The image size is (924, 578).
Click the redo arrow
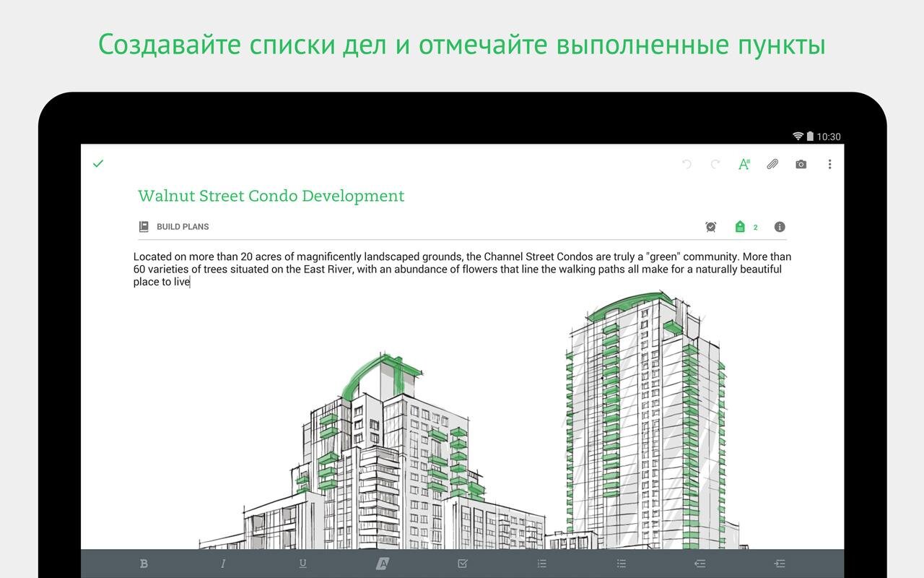tap(715, 165)
